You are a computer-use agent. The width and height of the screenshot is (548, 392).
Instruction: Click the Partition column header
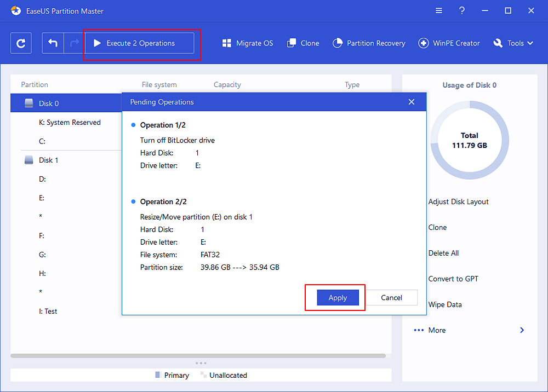[x=35, y=85]
